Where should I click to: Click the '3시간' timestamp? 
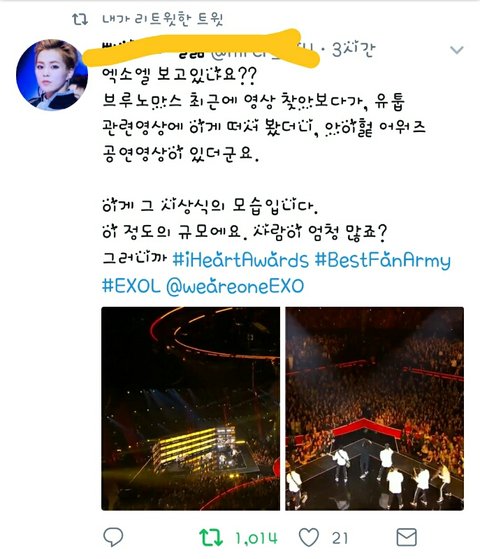(353, 50)
